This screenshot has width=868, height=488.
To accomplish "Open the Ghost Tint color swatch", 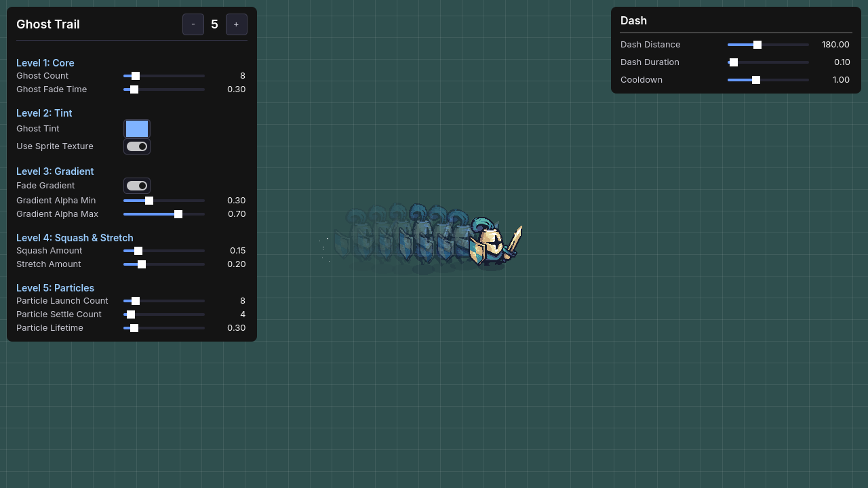I will (x=137, y=129).
